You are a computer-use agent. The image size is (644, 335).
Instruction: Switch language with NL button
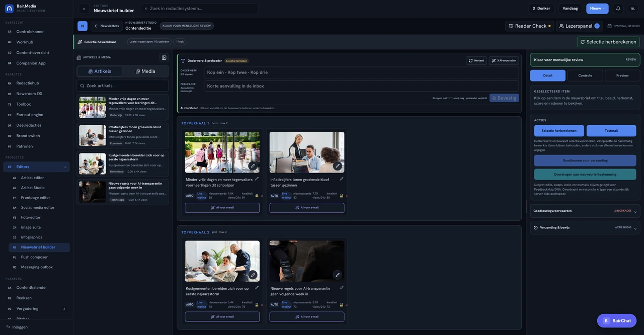click(633, 9)
